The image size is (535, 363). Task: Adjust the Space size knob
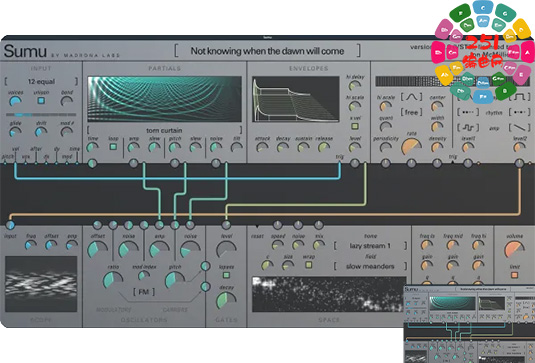point(288,265)
